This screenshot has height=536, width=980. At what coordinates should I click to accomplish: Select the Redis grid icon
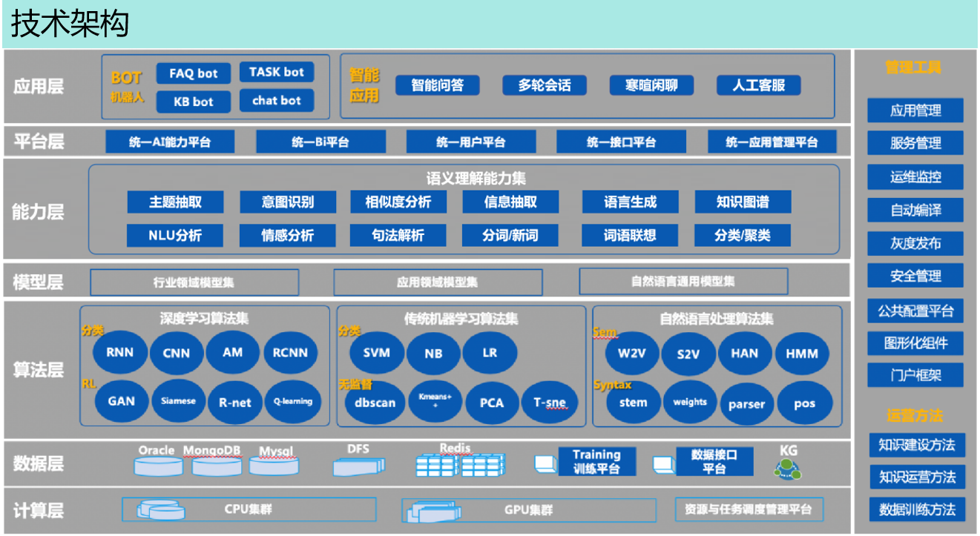(x=460, y=466)
